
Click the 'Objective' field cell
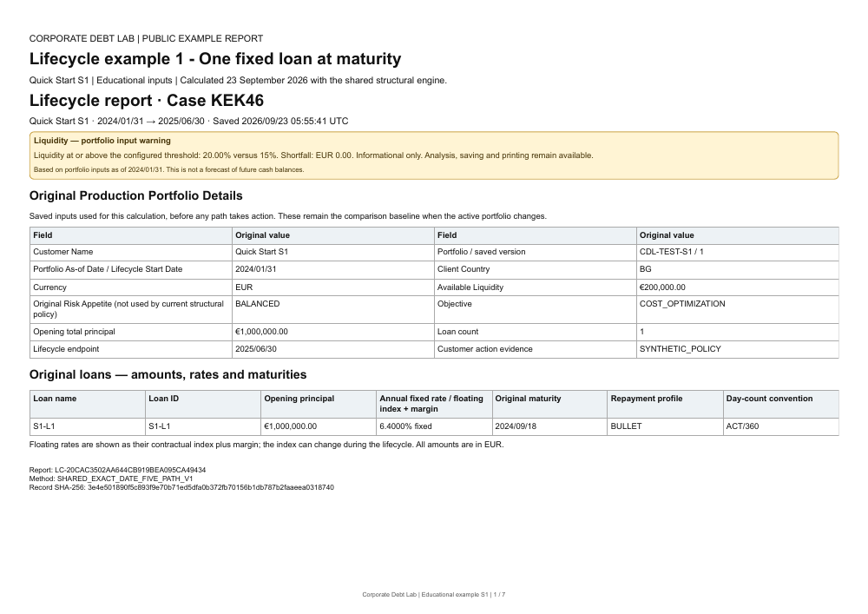point(536,309)
